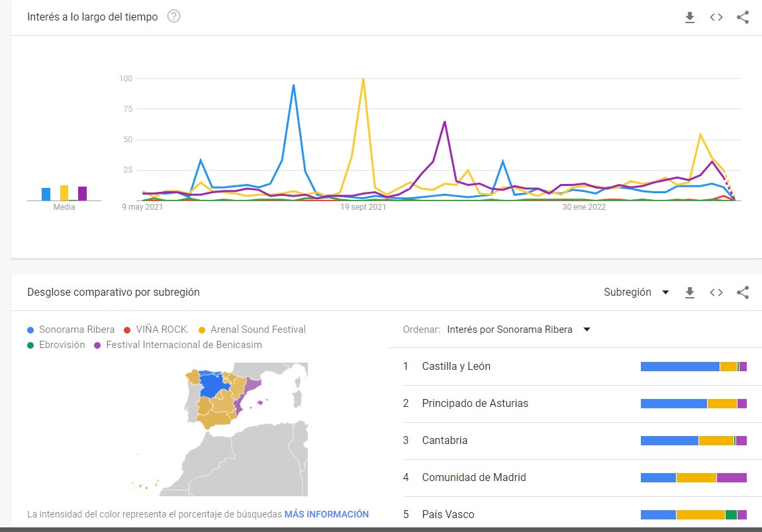The width and height of the screenshot is (762, 532).
Task: Open embed code for interest over time chart
Action: point(716,17)
